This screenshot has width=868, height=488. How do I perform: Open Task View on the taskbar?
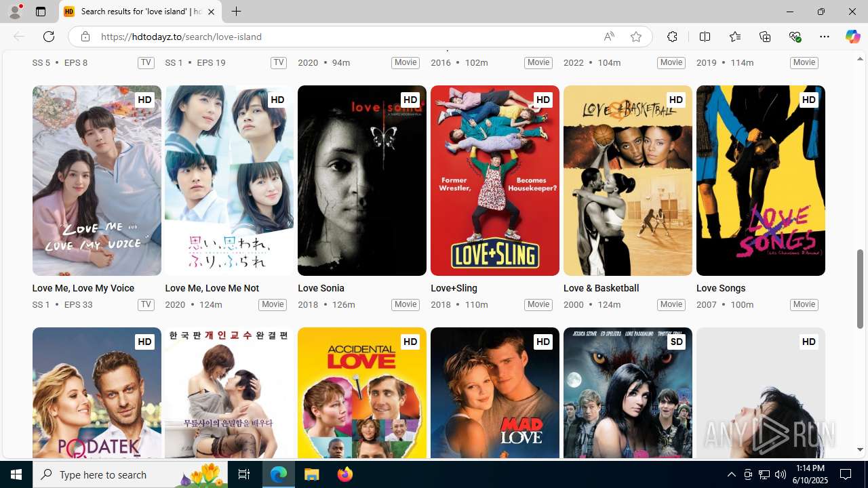(x=244, y=474)
